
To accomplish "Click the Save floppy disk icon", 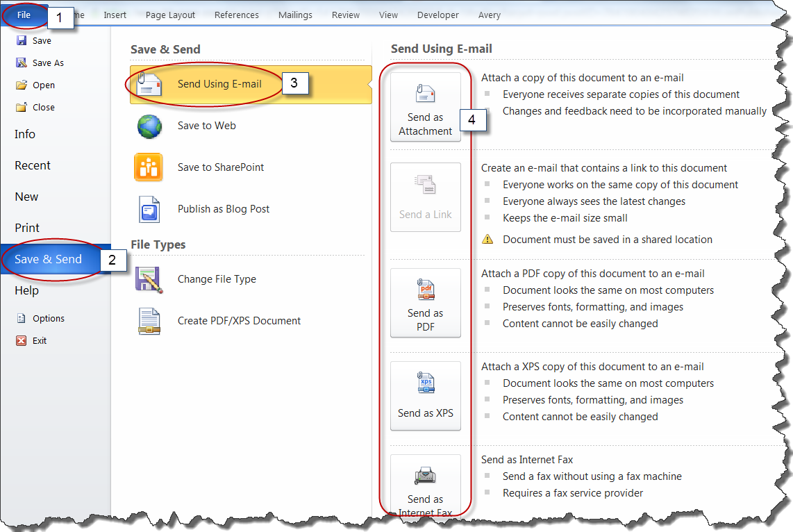I will click(22, 40).
